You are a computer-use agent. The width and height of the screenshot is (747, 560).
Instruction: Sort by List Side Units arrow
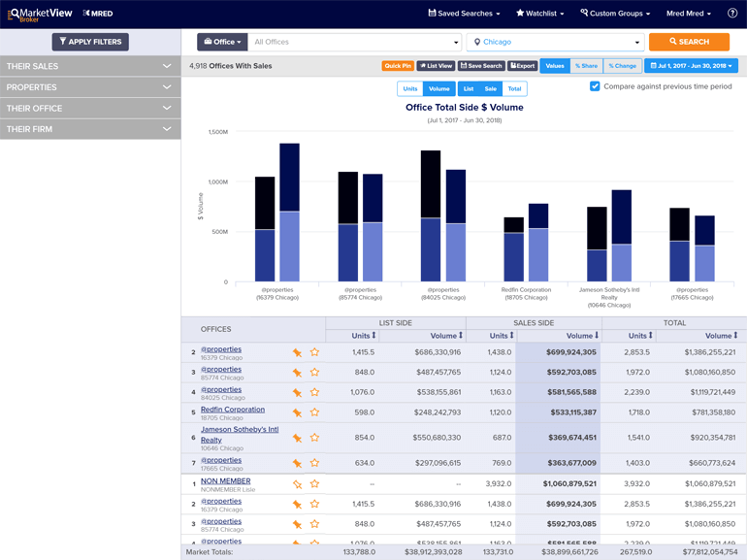click(373, 336)
